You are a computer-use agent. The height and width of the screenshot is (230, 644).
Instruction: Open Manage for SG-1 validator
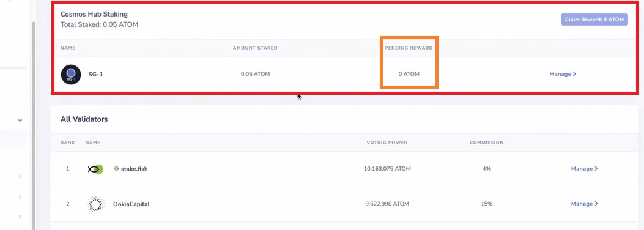click(563, 75)
